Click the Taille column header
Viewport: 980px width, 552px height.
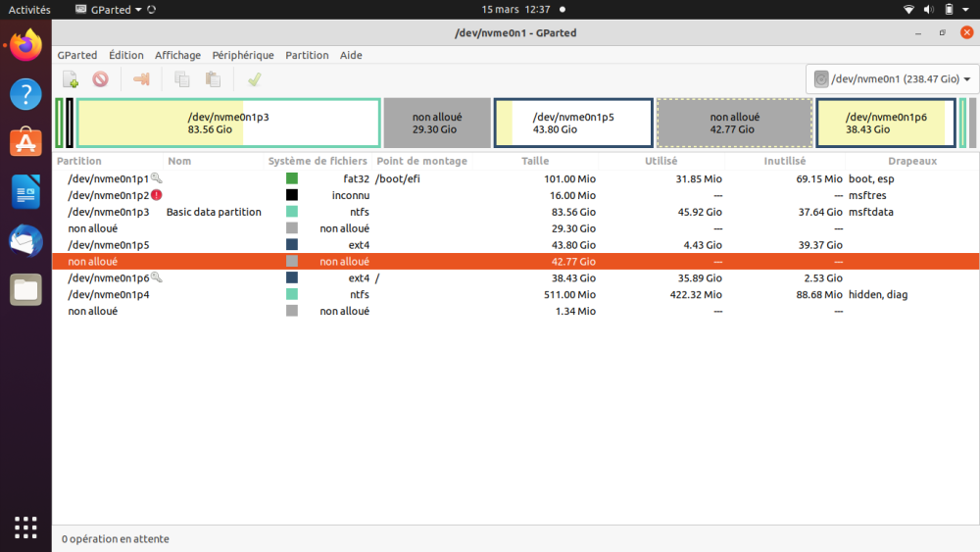click(535, 161)
